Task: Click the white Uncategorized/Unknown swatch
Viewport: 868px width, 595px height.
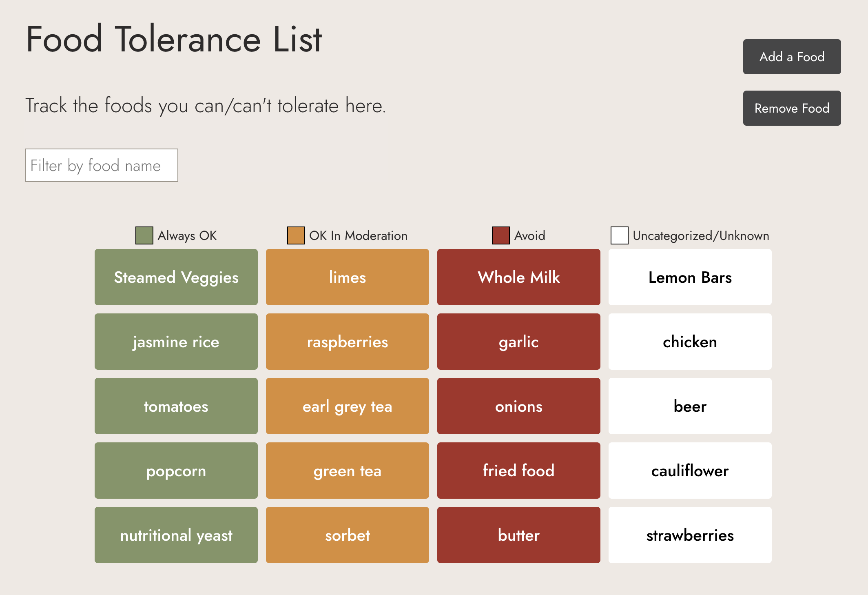Action: point(619,235)
